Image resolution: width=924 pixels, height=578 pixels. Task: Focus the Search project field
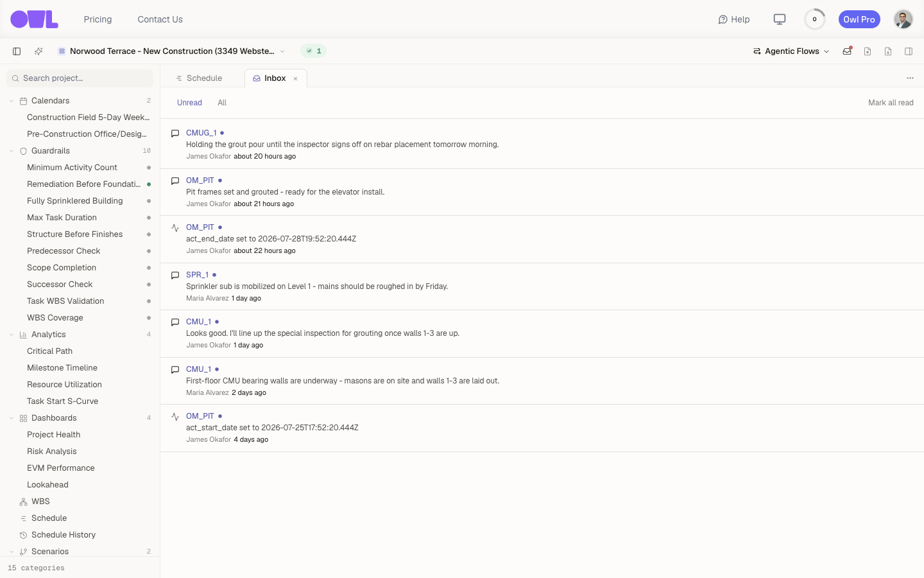(80, 78)
